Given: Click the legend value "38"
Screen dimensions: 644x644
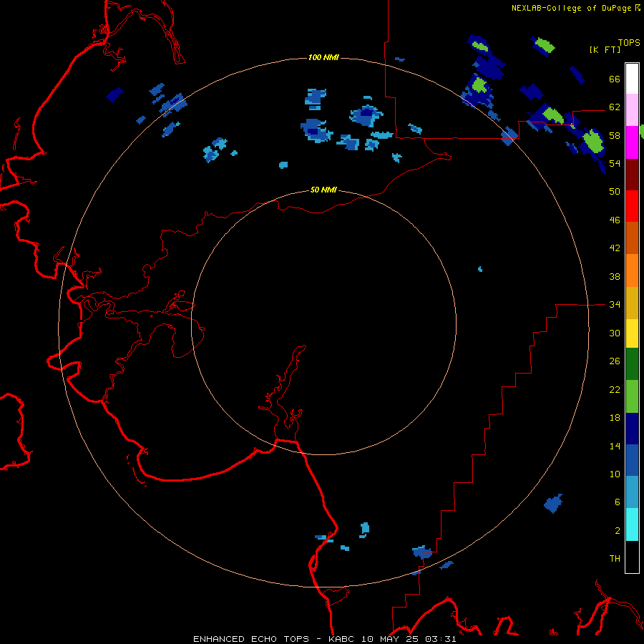Looking at the screenshot, I should [615, 277].
